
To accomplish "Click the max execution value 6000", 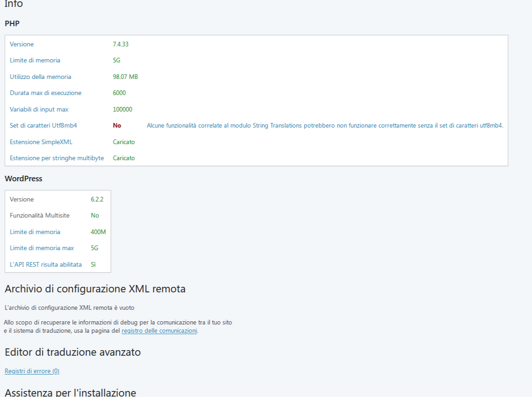I will [x=119, y=93].
